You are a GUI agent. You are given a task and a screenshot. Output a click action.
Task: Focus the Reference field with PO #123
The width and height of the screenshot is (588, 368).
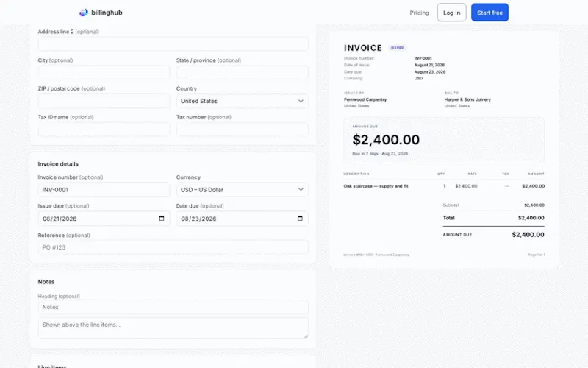[x=173, y=247]
